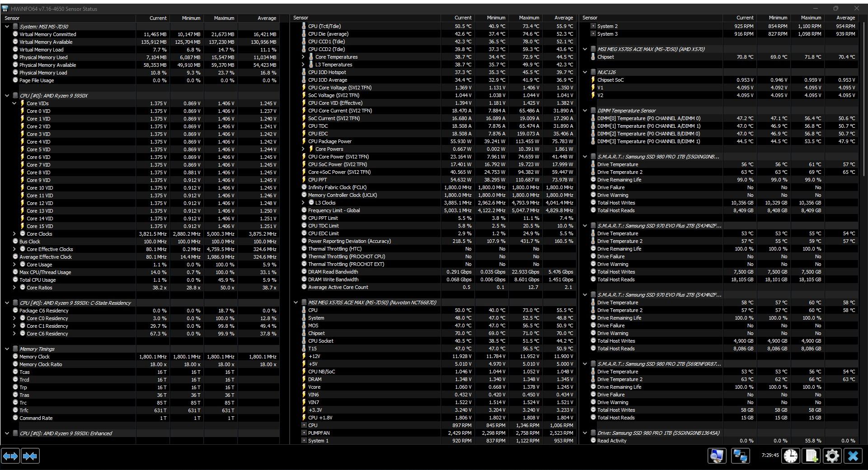Expand the L3 Clocks subgroup
Viewport: 868px width, 470px height.
pos(303,203)
